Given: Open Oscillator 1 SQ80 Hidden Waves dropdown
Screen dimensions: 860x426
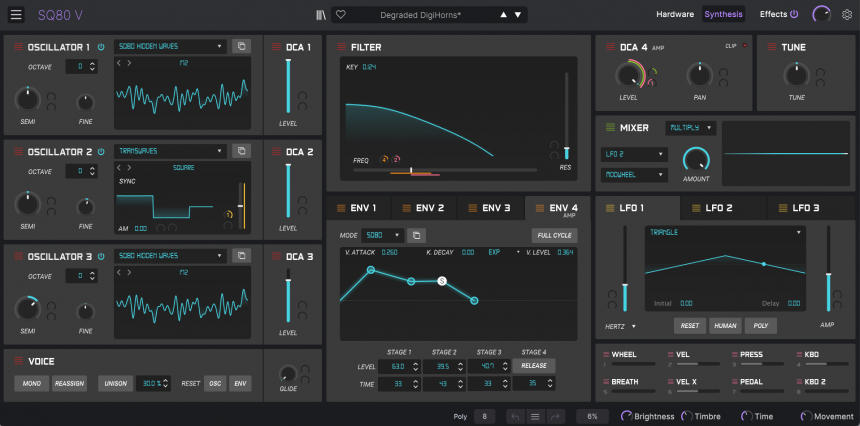Looking at the screenshot, I should [x=170, y=46].
